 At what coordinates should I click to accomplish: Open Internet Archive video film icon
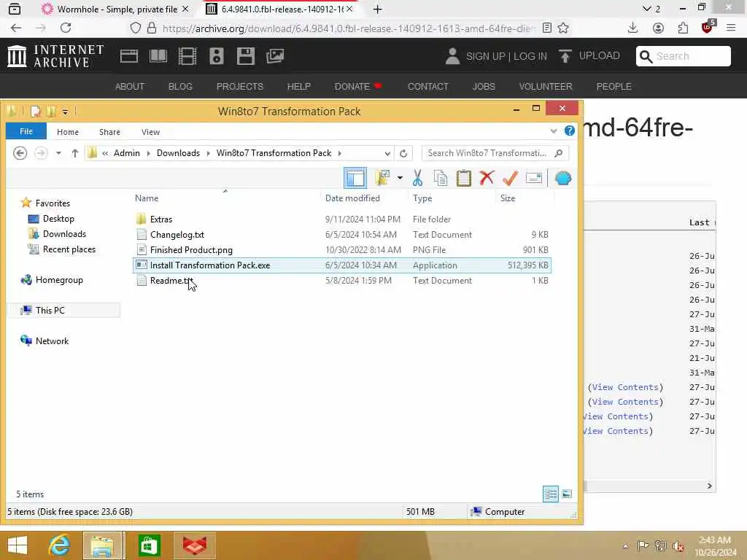point(187,56)
